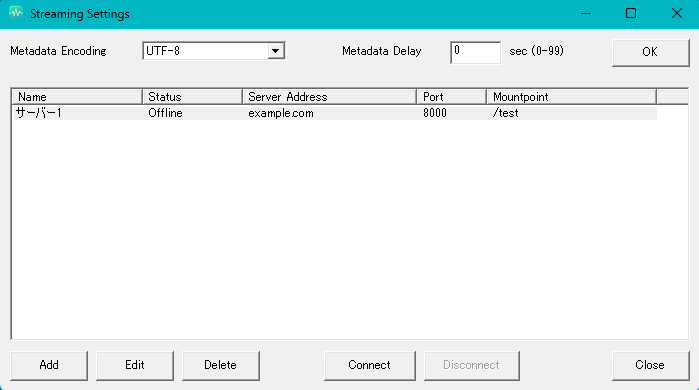Add a new streaming server
This screenshot has height=390, width=699.
[49, 365]
